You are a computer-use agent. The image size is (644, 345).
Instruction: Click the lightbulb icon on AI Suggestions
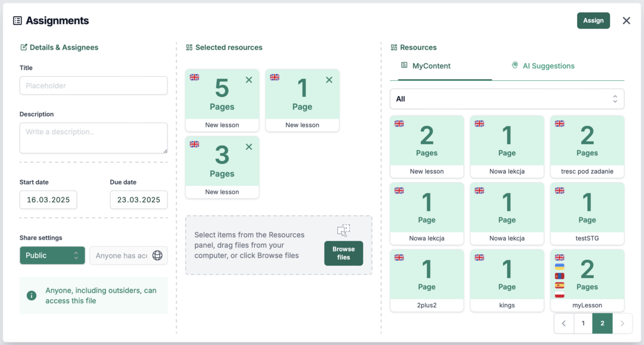tap(514, 65)
